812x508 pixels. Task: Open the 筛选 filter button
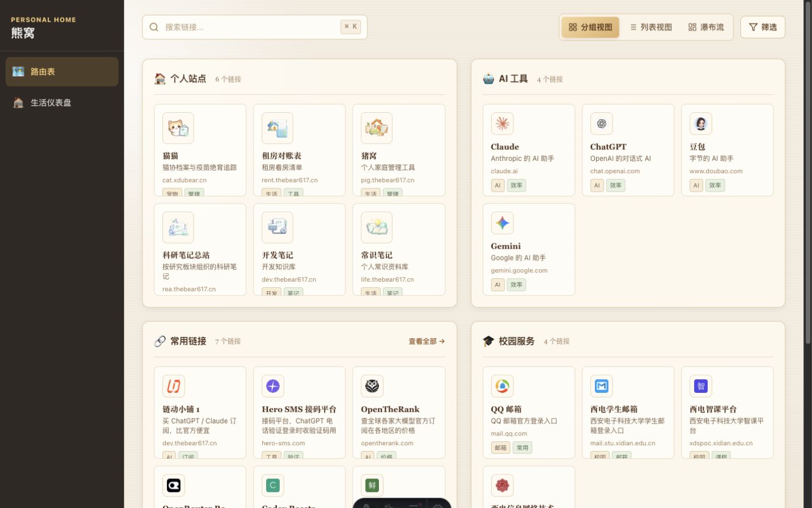(x=762, y=27)
